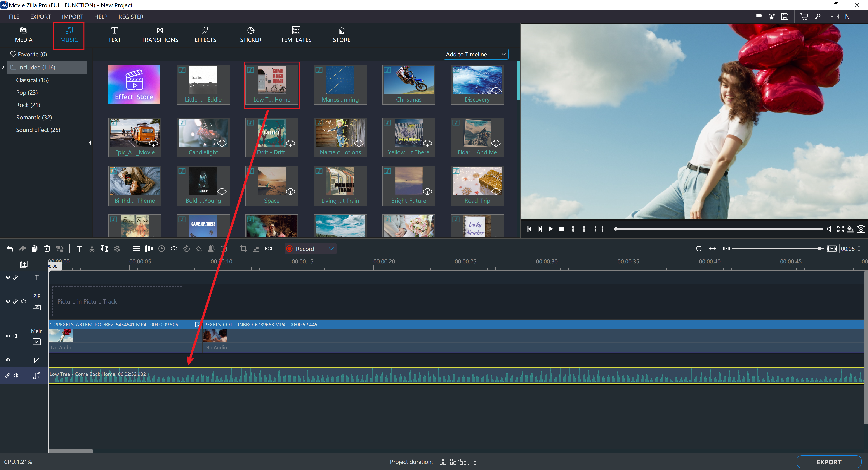Open the Record options dropdown
Viewport: 868px width, 470px height.
pos(331,249)
